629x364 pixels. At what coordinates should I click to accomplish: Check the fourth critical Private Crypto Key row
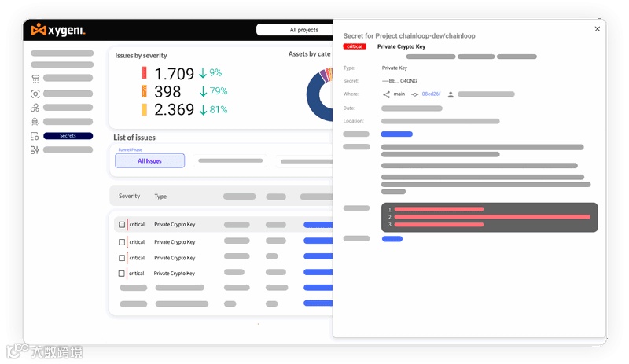122,274
